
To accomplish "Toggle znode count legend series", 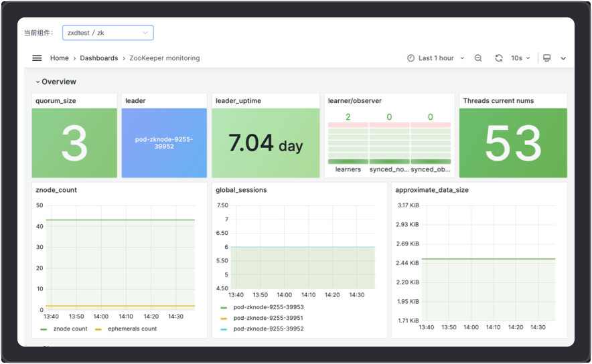I will [70, 329].
